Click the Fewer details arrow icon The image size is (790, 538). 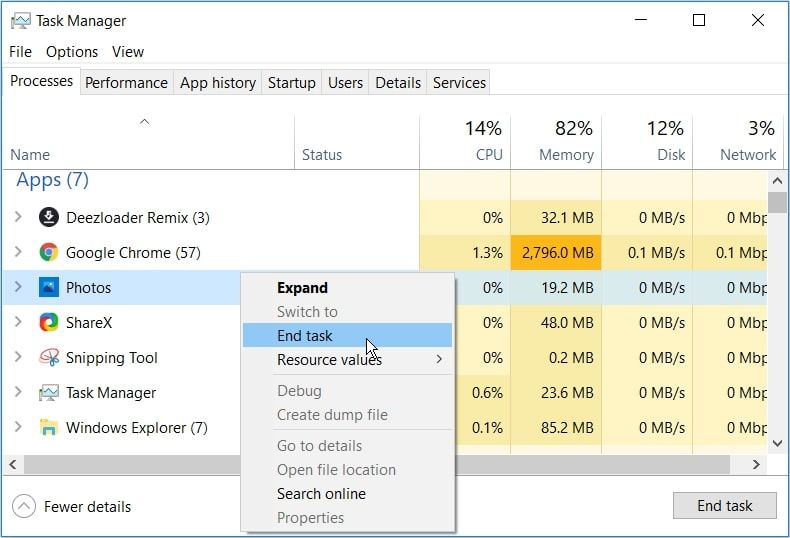pos(24,506)
